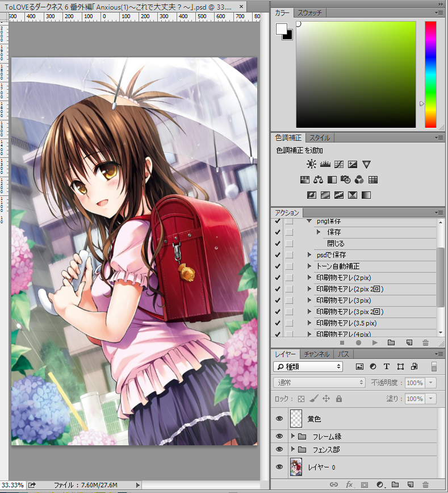Create a new action set folder
This screenshot has height=493, width=448.
(391, 342)
